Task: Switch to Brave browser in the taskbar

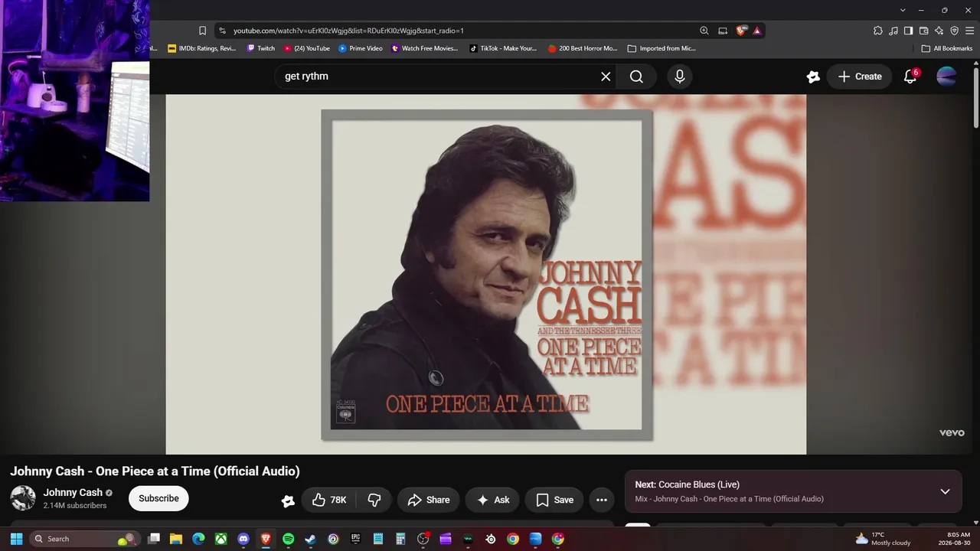Action: 266,539
